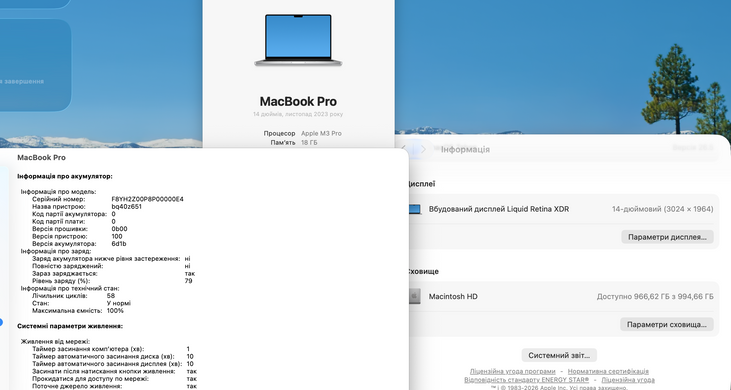Click the Інформація про технічний стан label
Viewport: 731px width, 390px height.
click(x=70, y=288)
